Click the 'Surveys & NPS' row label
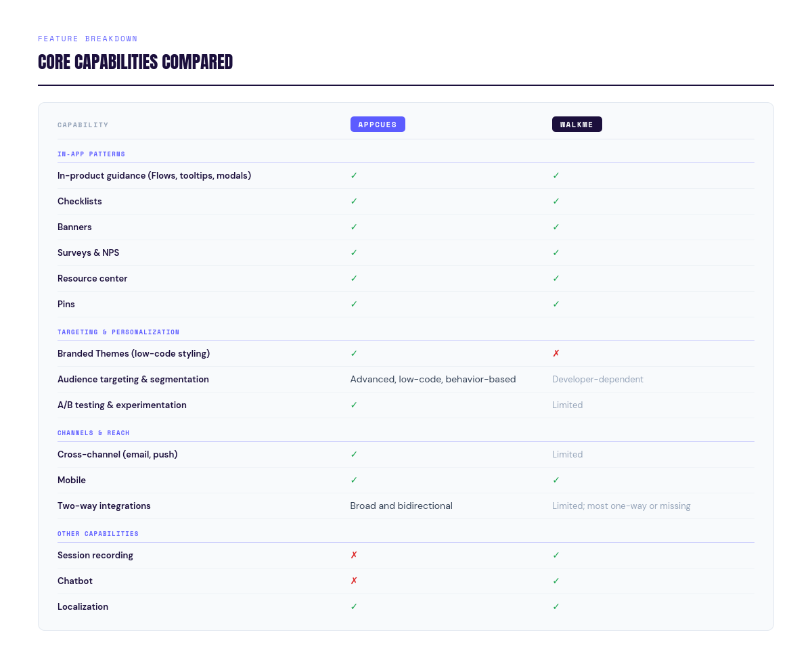Image resolution: width=812 pixels, height=670 pixels. tap(88, 253)
